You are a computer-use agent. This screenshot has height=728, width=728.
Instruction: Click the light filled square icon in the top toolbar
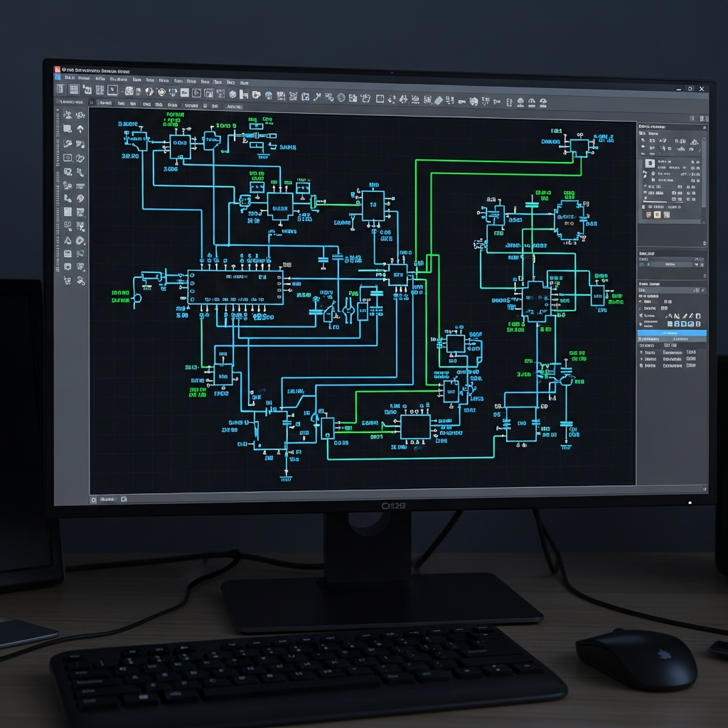(185, 92)
